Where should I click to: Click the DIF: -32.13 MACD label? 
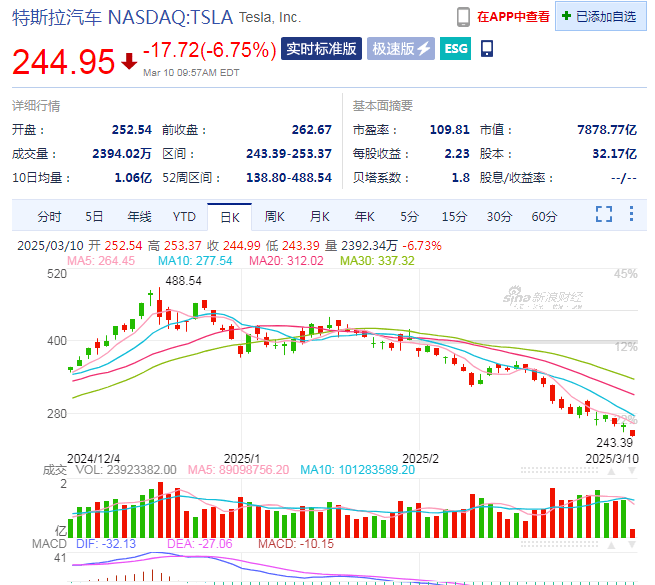[x=106, y=544]
